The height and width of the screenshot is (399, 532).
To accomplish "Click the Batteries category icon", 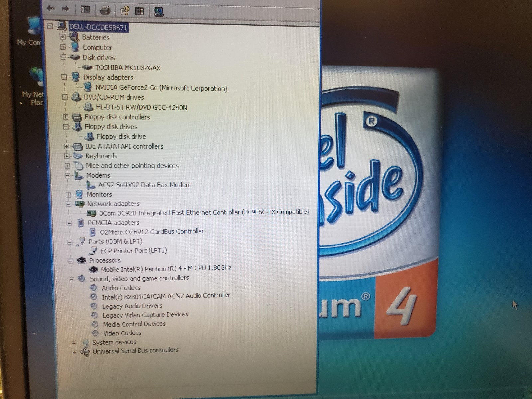I will tap(74, 36).
